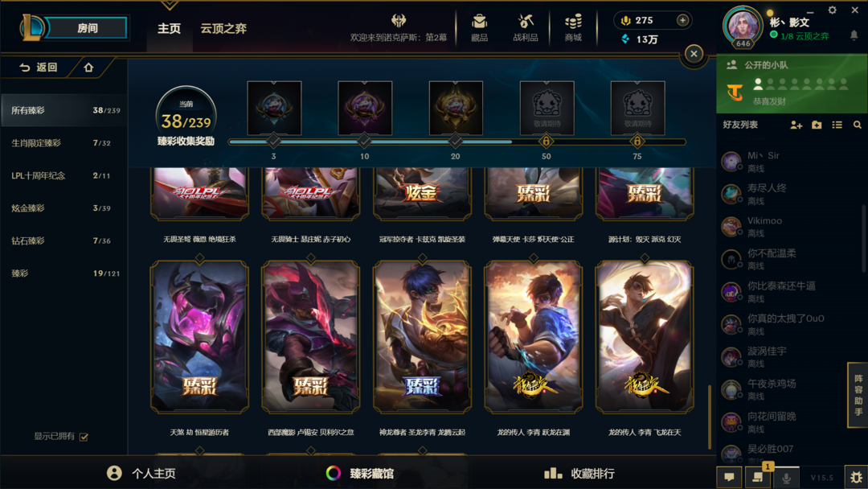Click the add friend icon
The height and width of the screenshot is (489, 868).
tap(796, 125)
